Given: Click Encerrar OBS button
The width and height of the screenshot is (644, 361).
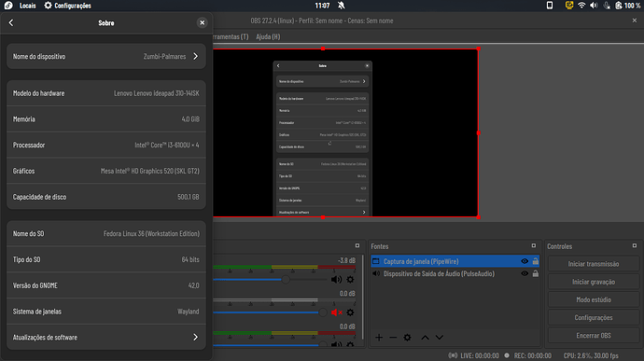Looking at the screenshot, I should tap(594, 336).
